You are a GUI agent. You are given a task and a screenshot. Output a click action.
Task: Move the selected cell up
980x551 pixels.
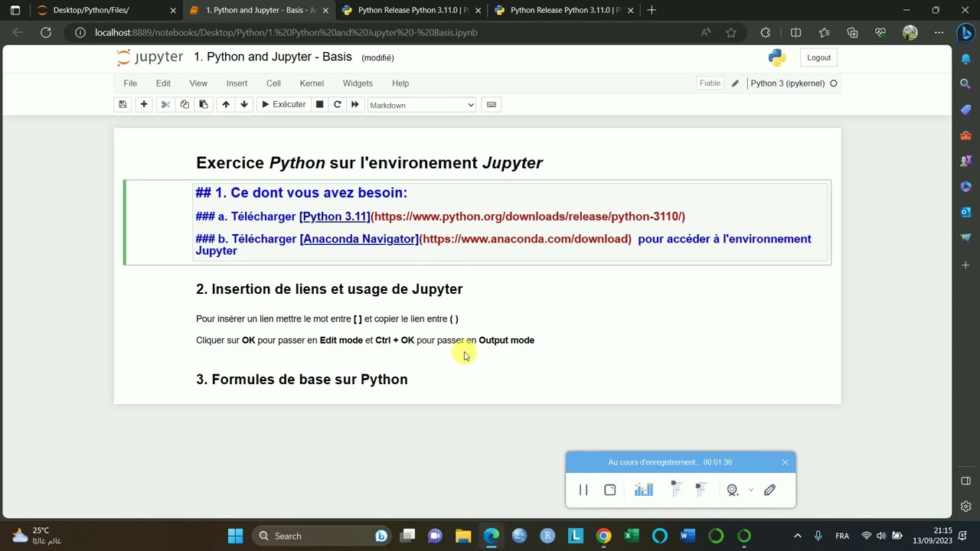click(226, 105)
